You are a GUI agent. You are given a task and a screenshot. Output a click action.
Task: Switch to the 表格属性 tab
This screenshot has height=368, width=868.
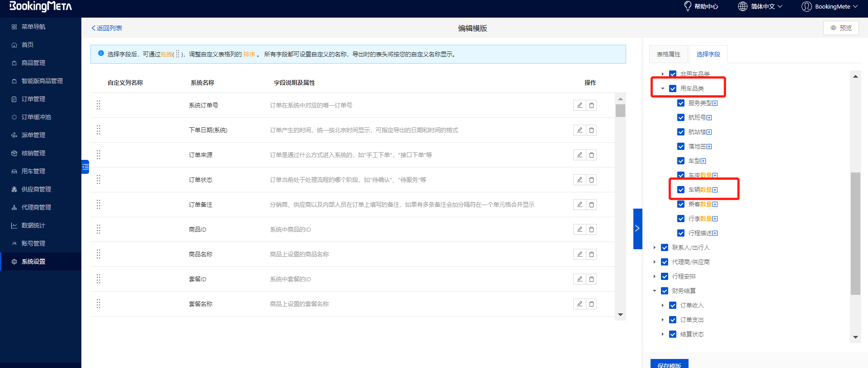669,54
